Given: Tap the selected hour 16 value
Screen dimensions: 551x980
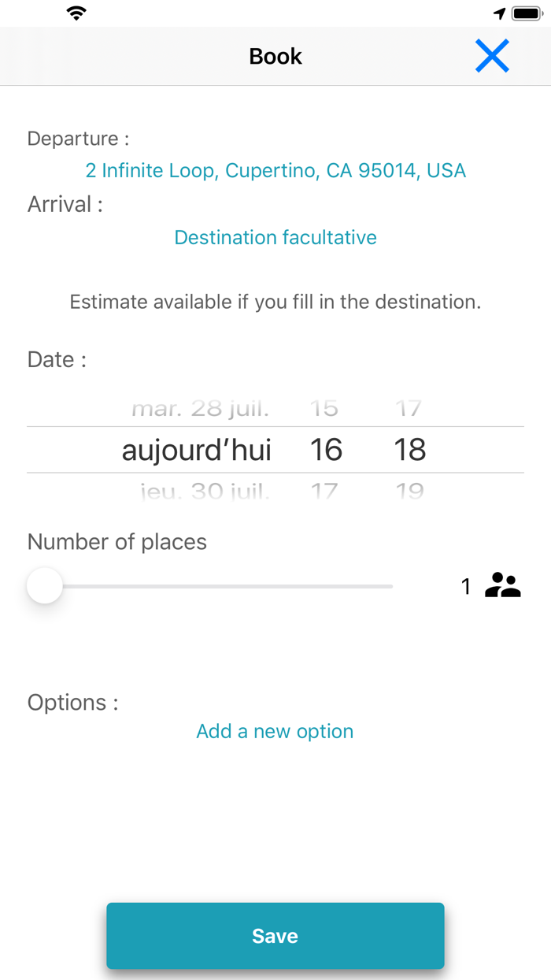Looking at the screenshot, I should pyautogui.click(x=326, y=450).
